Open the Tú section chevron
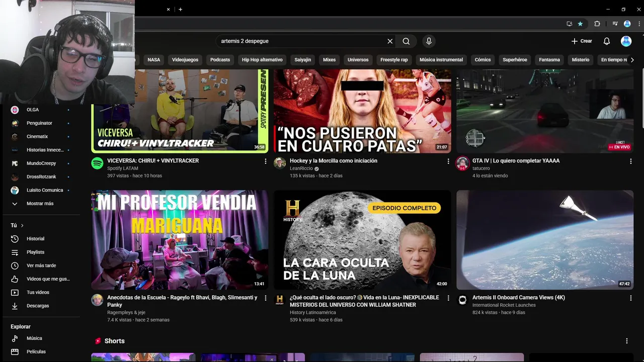The image size is (644, 362). [x=22, y=225]
